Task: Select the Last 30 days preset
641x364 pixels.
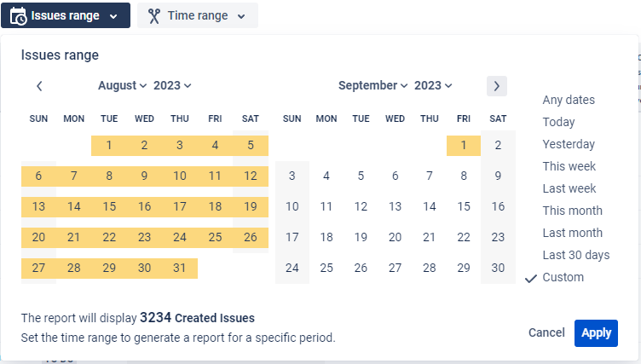Action: pos(575,255)
